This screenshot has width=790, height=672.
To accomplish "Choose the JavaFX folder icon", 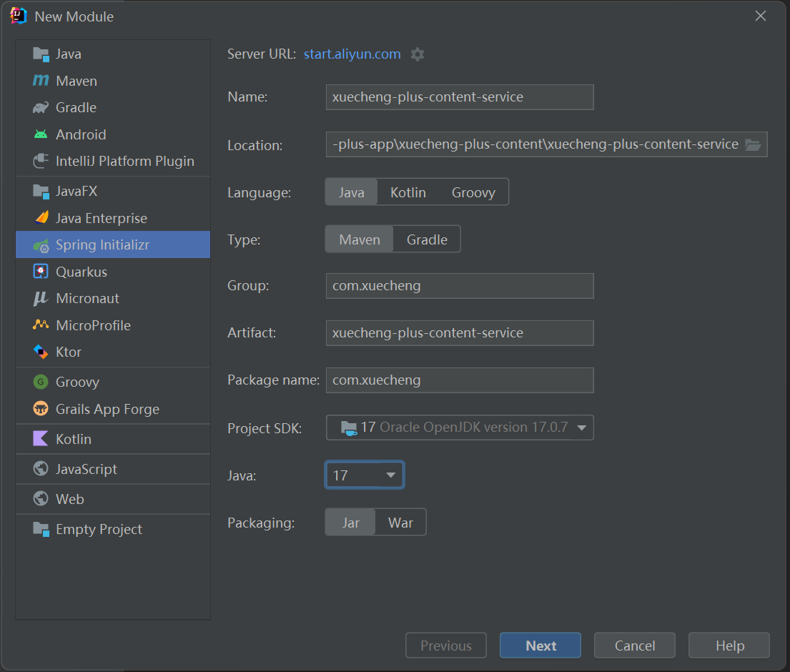I will point(41,192).
